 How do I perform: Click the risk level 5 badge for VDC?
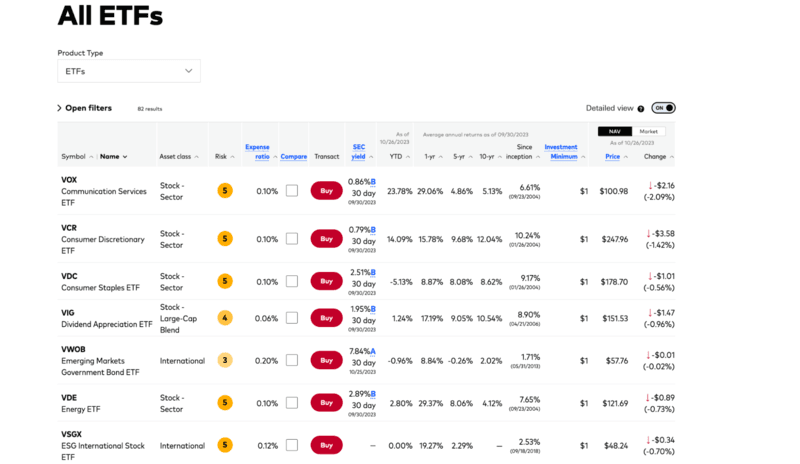tap(225, 281)
